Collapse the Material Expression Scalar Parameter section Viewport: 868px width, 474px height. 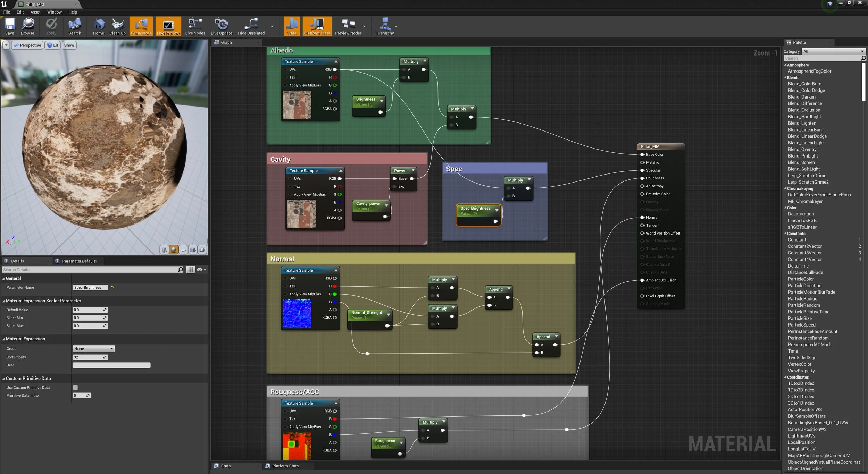pos(3,301)
